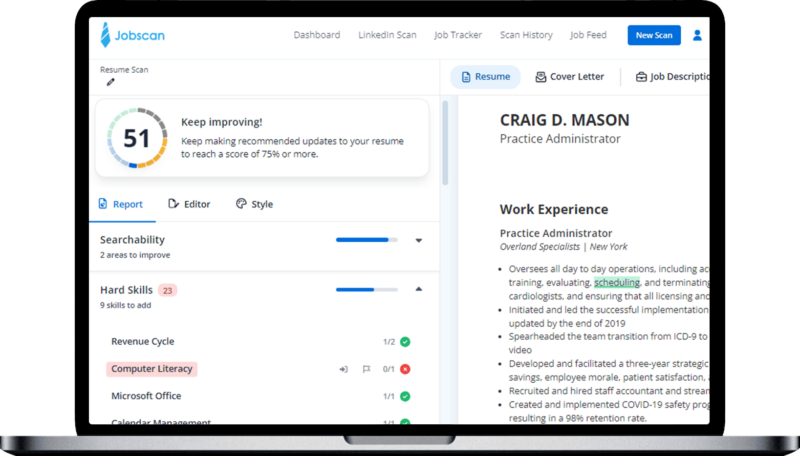Screen dimensions: 800x456
Task: Select the Report tab
Action: [120, 204]
